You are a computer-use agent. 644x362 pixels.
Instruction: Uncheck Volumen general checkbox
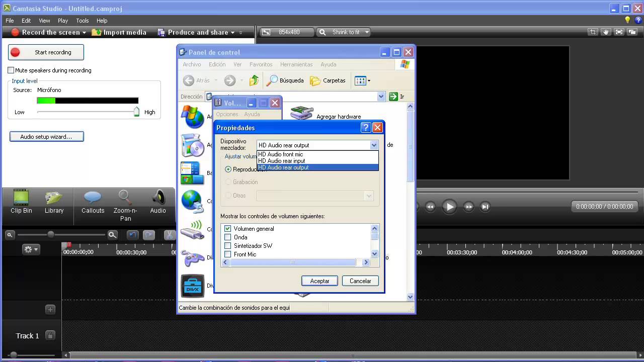(x=227, y=229)
